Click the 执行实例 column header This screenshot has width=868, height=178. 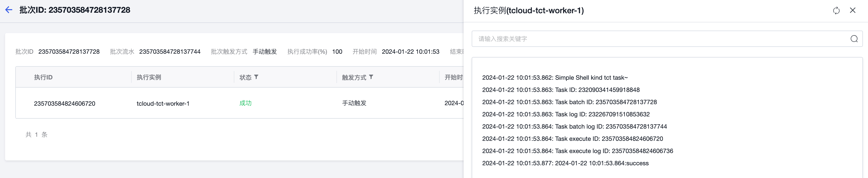[148, 77]
